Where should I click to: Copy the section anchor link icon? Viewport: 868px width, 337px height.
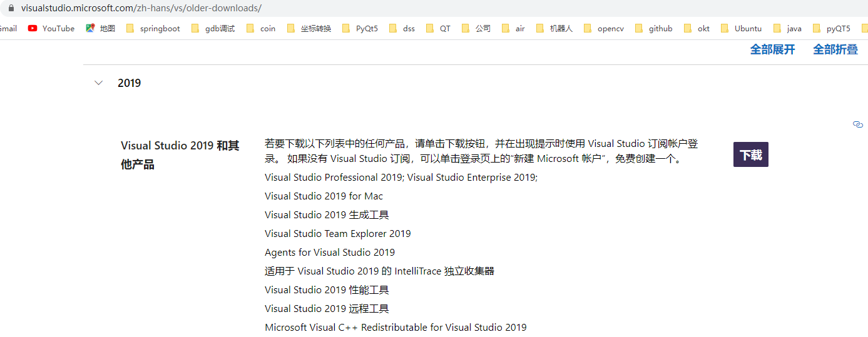858,124
